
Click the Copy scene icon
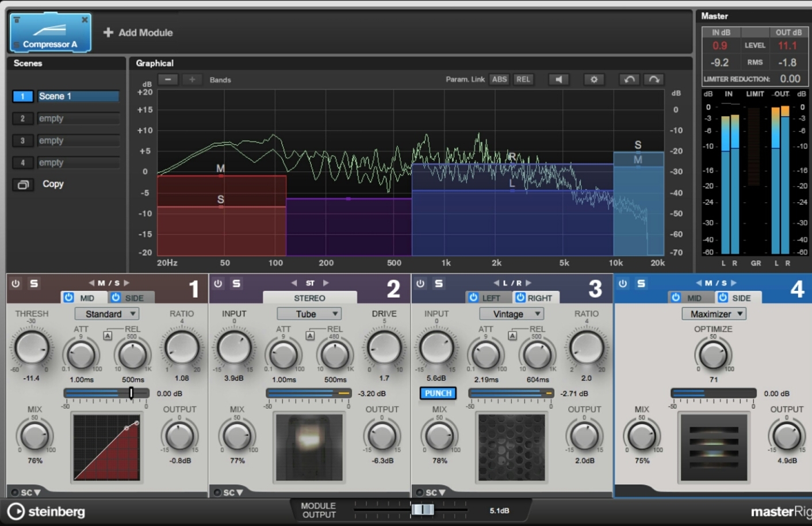24,185
